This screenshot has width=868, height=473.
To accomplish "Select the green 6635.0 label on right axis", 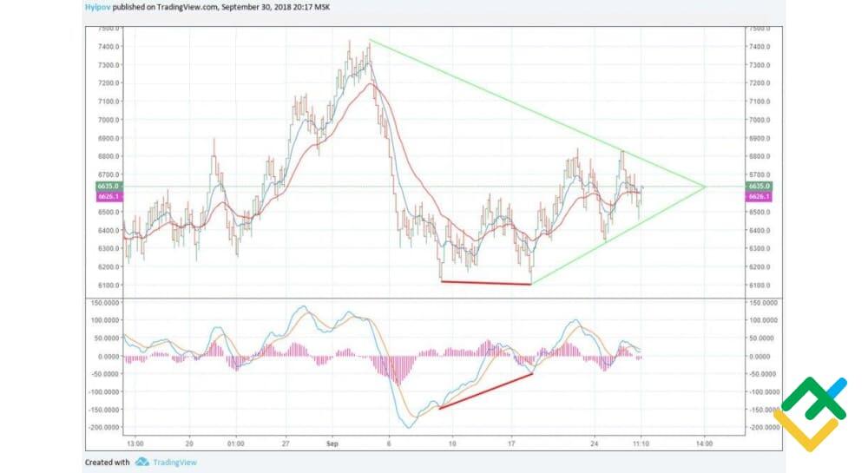I will [759, 187].
